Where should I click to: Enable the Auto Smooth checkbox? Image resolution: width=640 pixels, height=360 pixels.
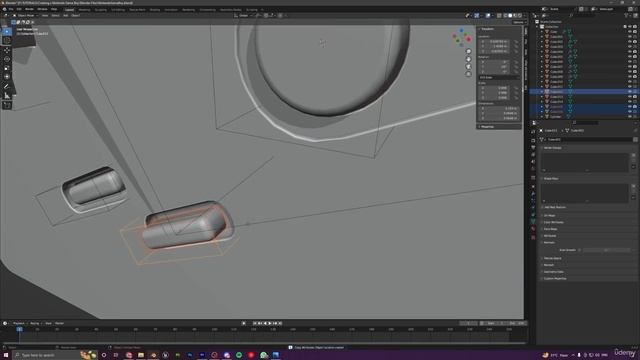point(580,250)
